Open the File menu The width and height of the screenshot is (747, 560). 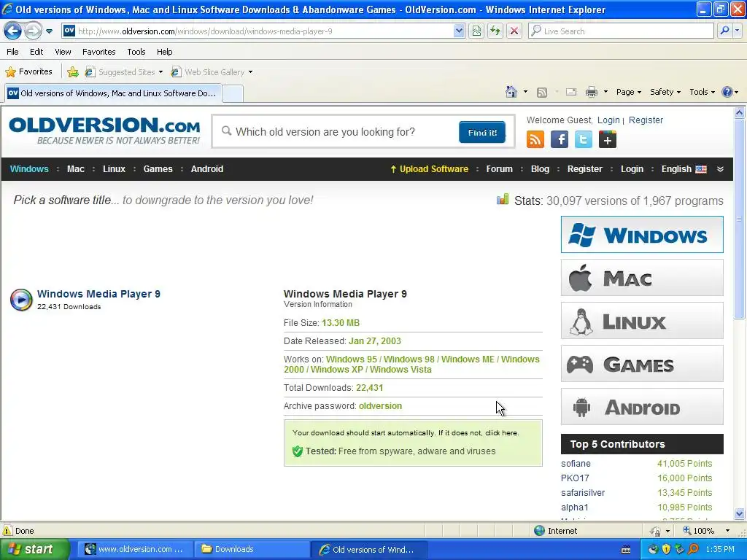pos(13,52)
